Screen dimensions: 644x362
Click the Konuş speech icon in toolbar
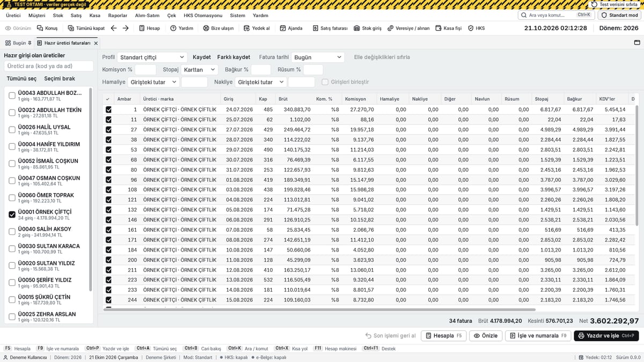tap(40, 28)
